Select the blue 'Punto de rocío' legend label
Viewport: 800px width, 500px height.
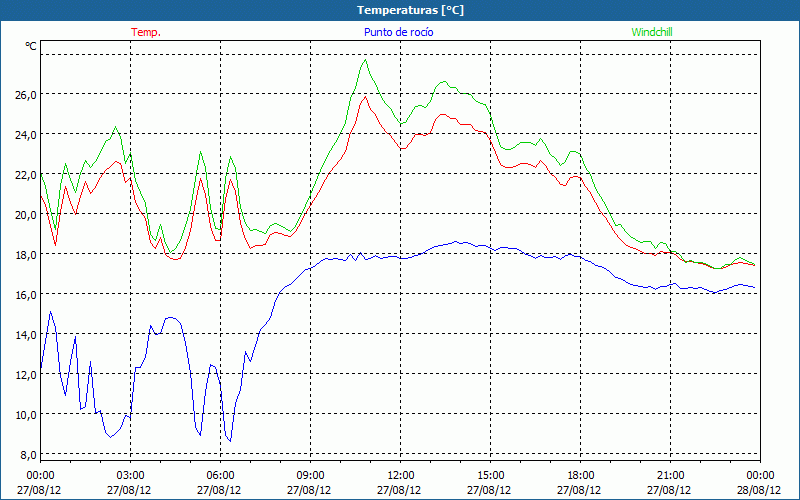[398, 32]
